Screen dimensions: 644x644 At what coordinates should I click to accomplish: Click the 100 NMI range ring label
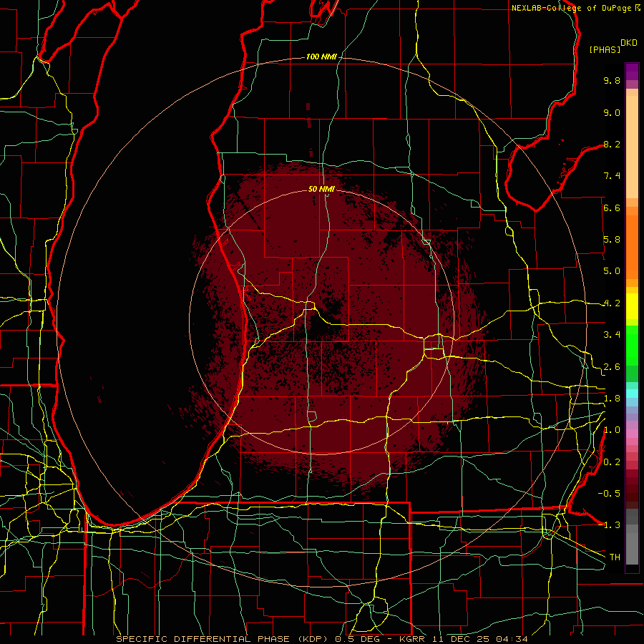click(x=321, y=57)
